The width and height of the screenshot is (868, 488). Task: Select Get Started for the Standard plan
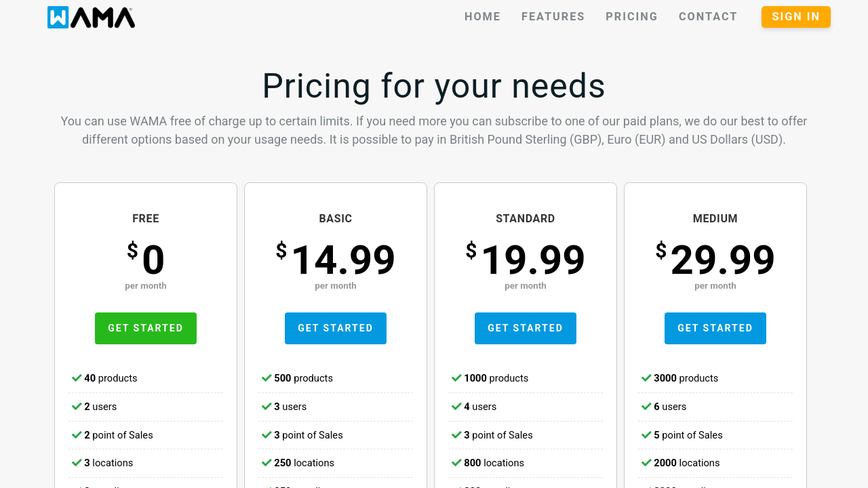[x=526, y=328]
